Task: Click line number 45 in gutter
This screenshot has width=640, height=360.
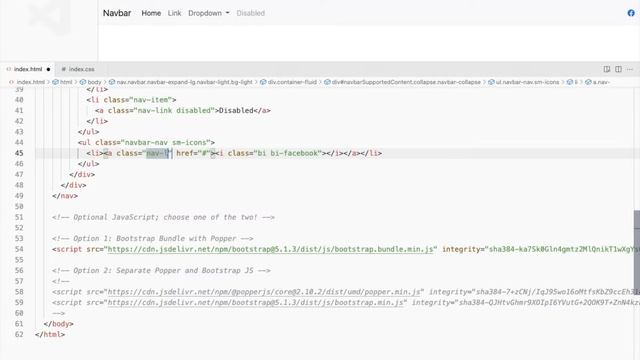Action: click(19, 153)
